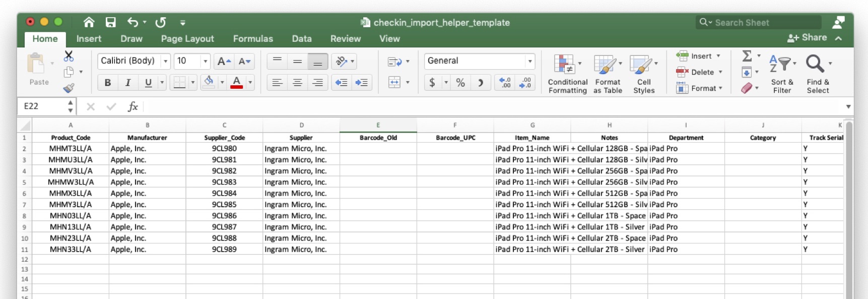Screen dimensions: 868x299
Task: Toggle Italic formatting
Action: (x=128, y=83)
